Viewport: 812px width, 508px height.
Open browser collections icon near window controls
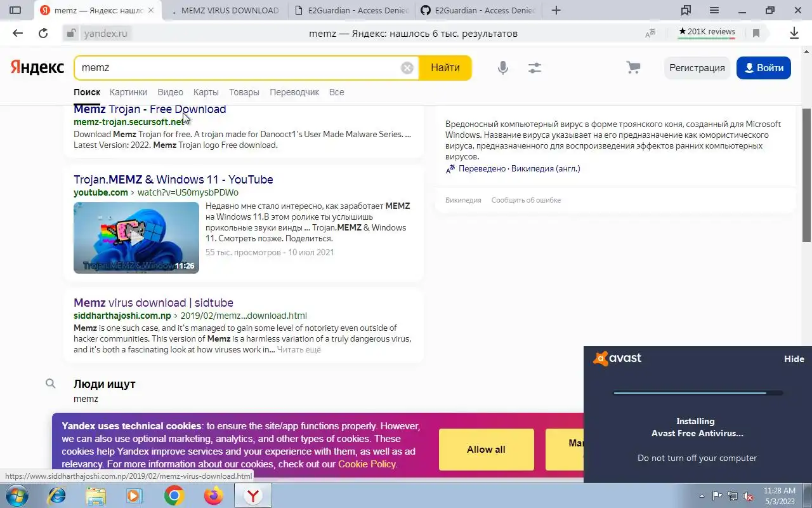pos(686,10)
